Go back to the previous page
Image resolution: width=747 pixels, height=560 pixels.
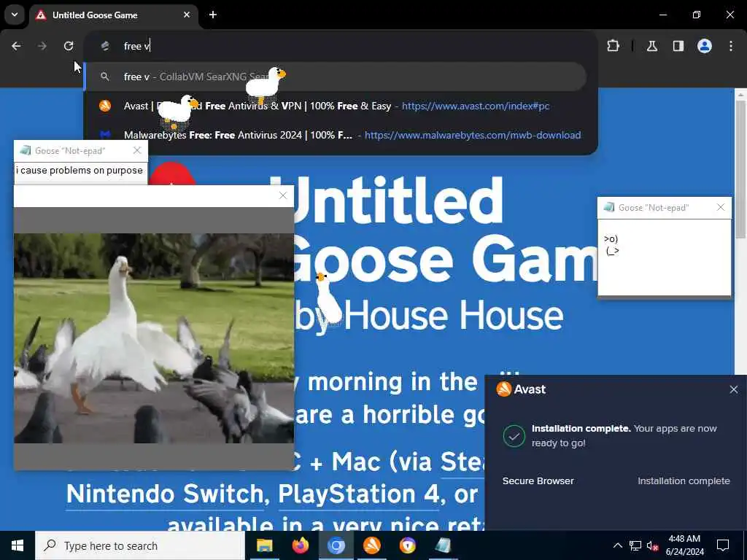[16, 46]
